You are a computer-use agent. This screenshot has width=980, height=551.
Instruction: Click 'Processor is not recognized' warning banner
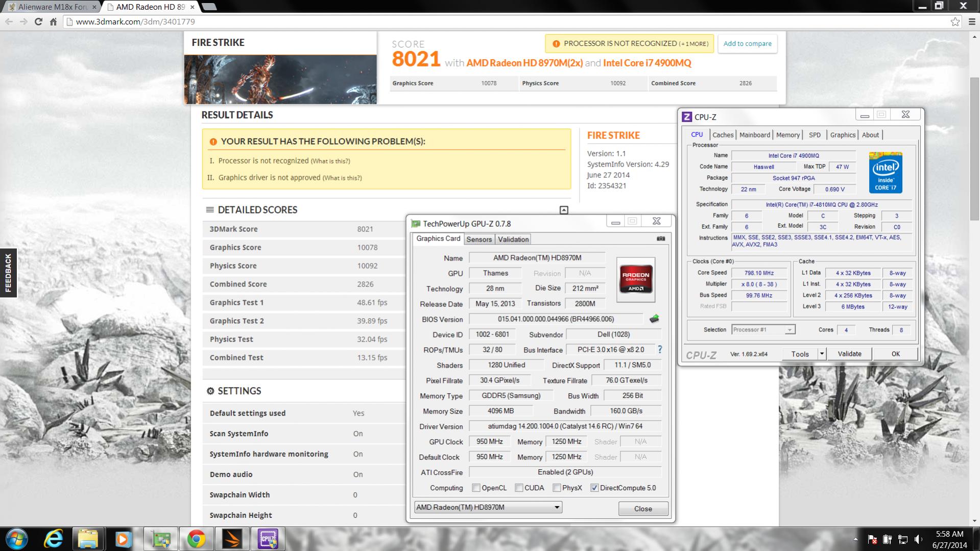pyautogui.click(x=629, y=43)
